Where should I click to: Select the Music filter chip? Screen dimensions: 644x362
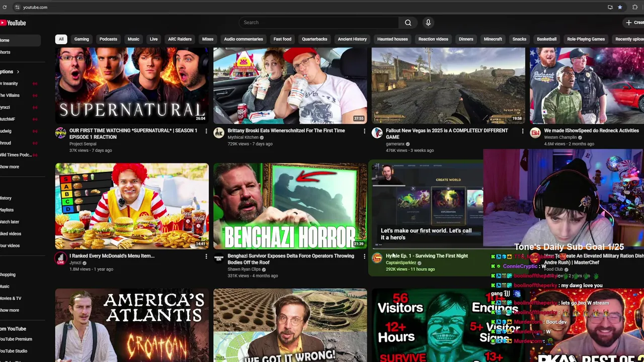133,39
